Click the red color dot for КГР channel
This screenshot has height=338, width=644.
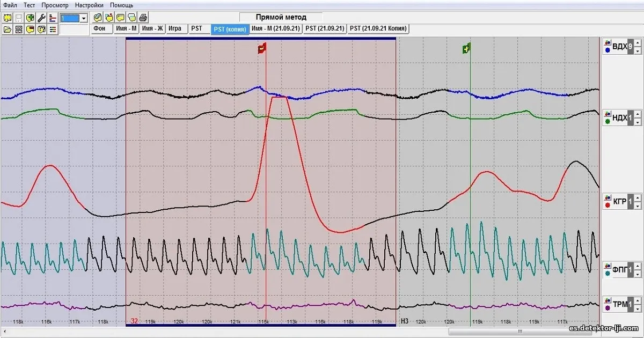tap(607, 205)
